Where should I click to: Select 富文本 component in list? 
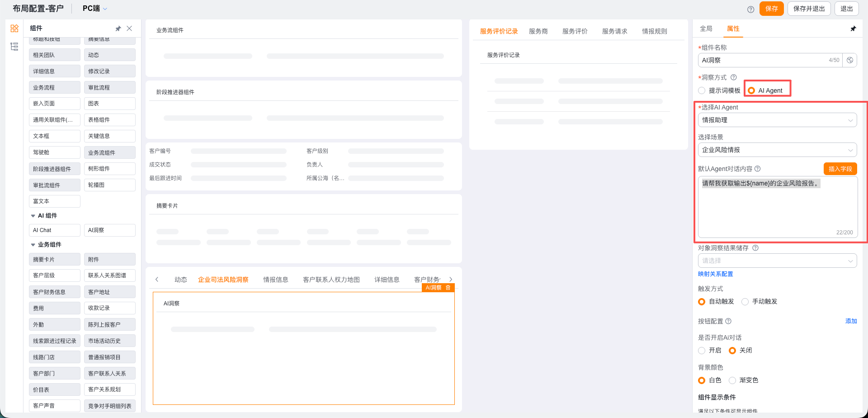55,201
